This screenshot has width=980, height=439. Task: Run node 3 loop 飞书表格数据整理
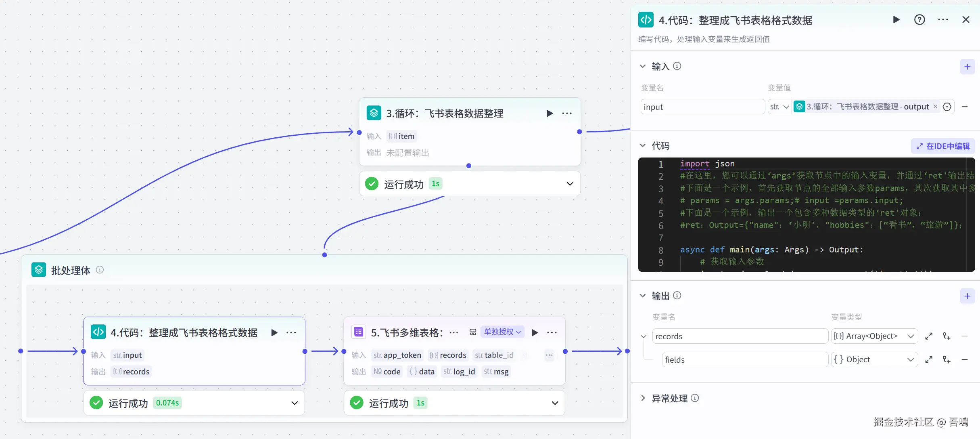point(549,113)
